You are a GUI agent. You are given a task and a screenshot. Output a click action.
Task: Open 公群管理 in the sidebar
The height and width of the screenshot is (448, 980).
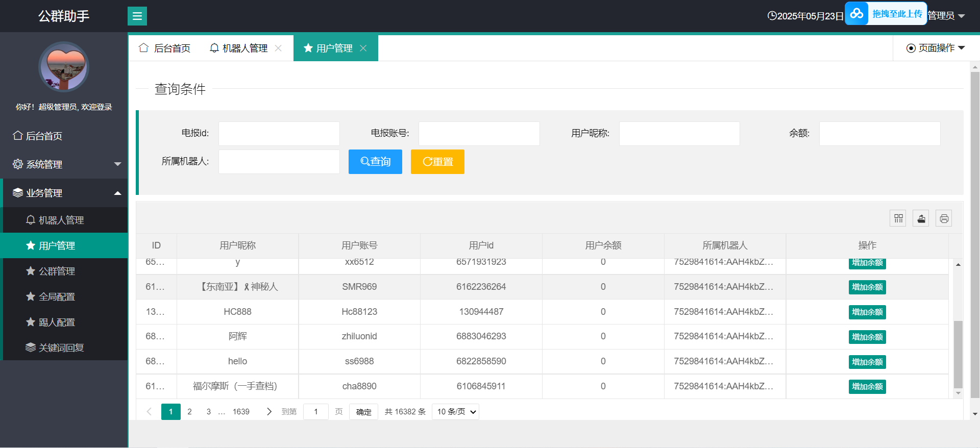coord(57,271)
